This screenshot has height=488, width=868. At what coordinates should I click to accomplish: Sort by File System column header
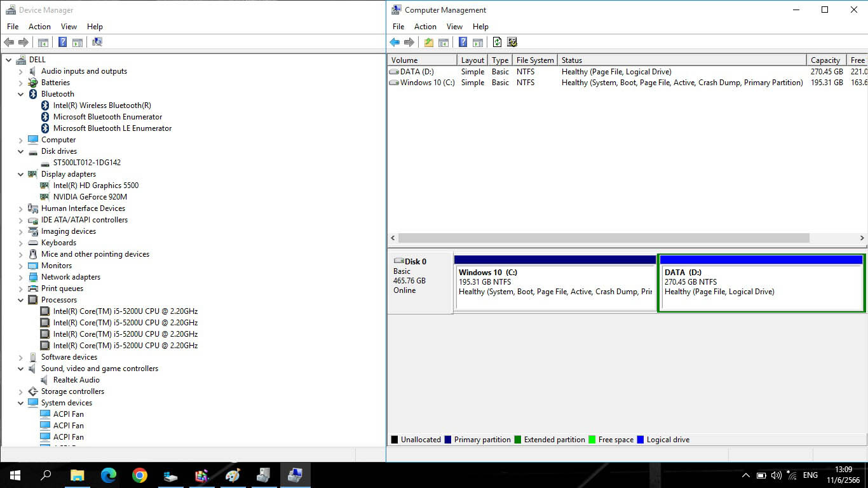coord(535,60)
